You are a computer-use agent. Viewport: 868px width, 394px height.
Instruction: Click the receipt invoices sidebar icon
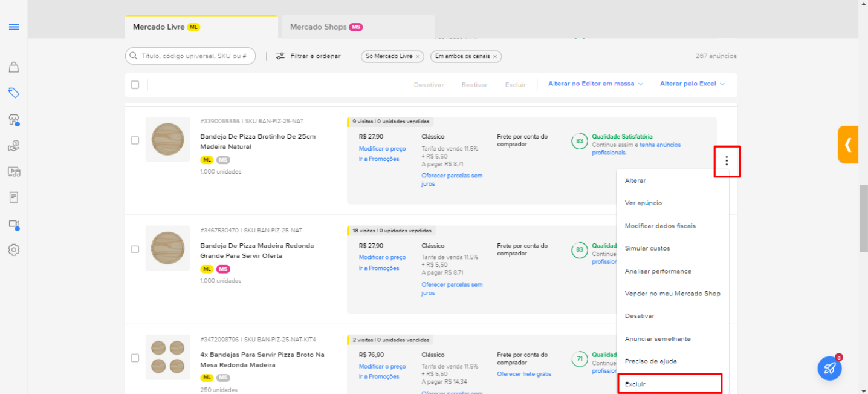(14, 198)
